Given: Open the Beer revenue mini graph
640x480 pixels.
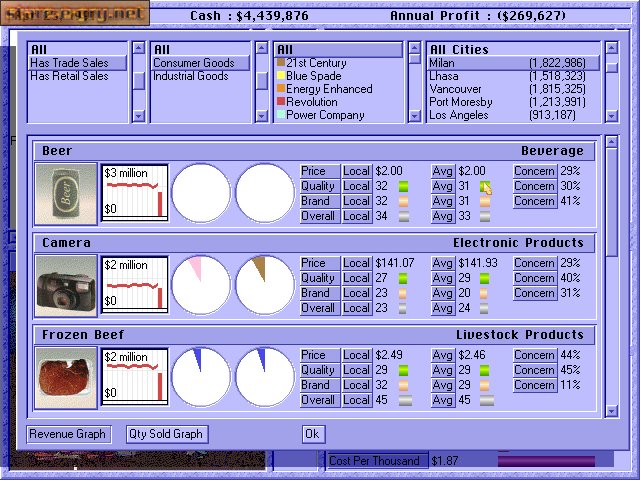Looking at the screenshot, I should click(x=135, y=193).
